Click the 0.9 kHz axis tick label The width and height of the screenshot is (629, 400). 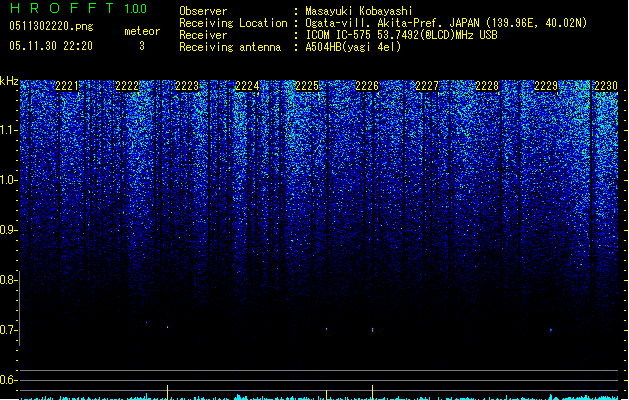[9, 230]
